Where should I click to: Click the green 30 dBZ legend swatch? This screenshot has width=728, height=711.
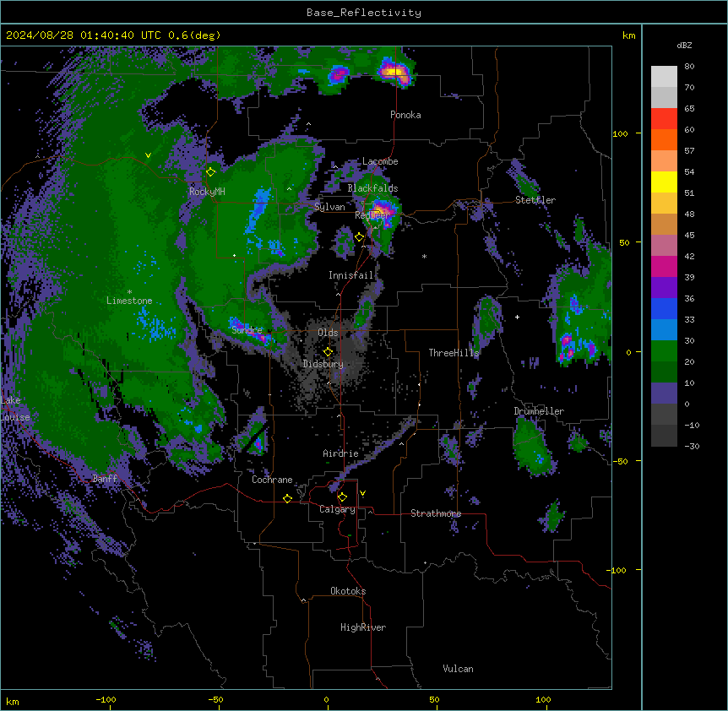point(664,351)
